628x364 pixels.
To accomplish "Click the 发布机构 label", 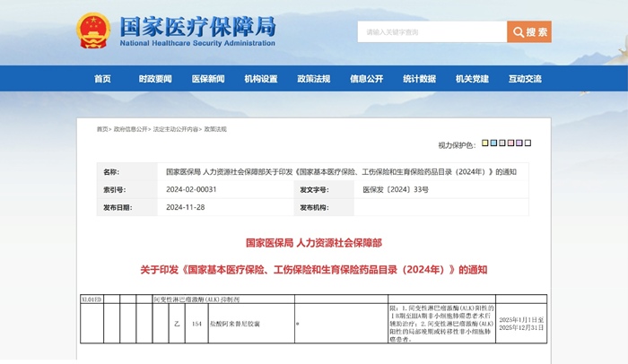I will pos(314,207).
